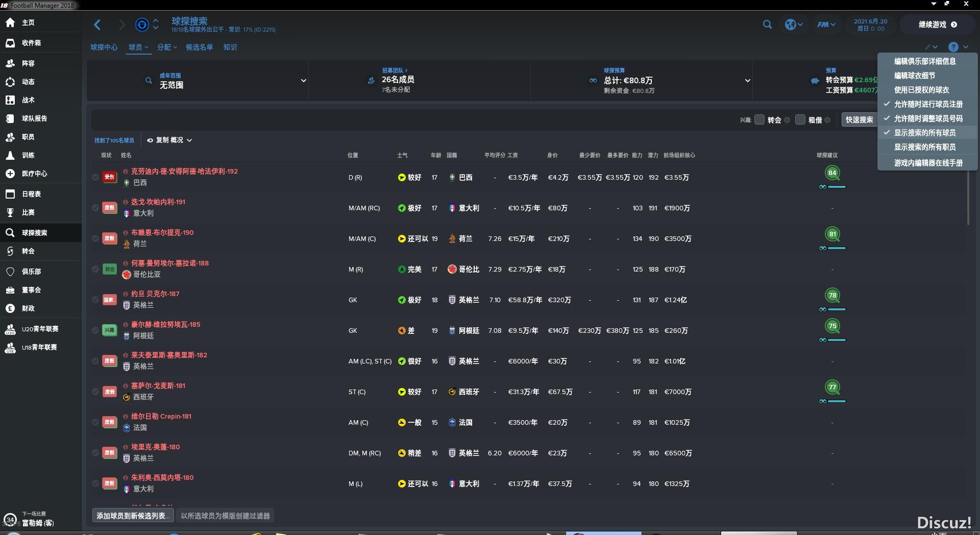Open the Dynamics (动态) sidebar icon
The width and height of the screenshot is (980, 535).
pyautogui.click(x=10, y=82)
